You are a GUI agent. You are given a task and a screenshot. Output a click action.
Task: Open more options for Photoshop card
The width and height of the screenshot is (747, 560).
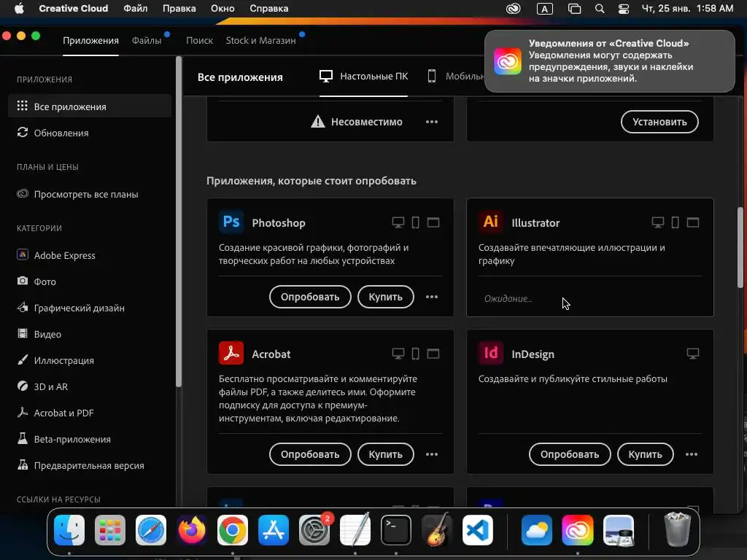tap(432, 297)
